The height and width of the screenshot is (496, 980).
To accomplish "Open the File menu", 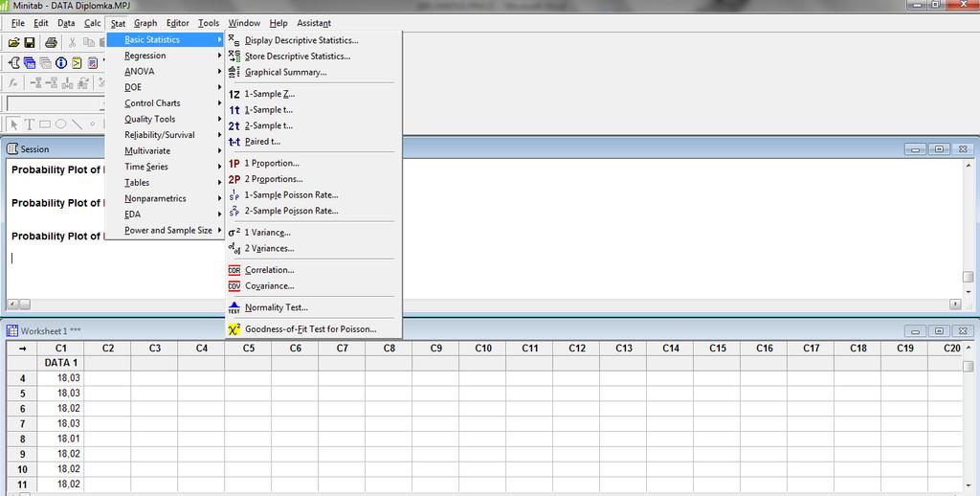I will 17,23.
